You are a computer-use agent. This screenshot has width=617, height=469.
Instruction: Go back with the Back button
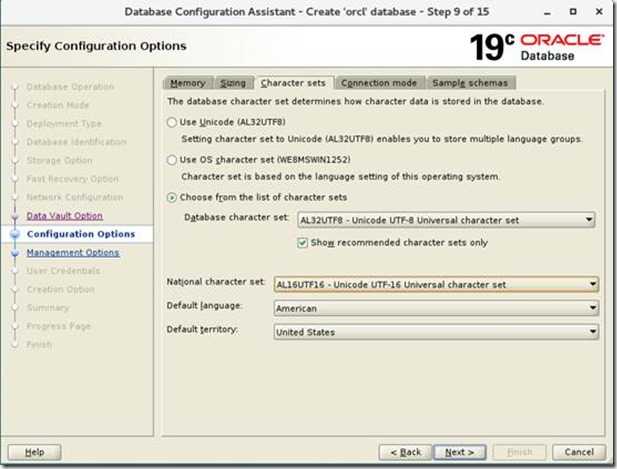[x=405, y=452]
